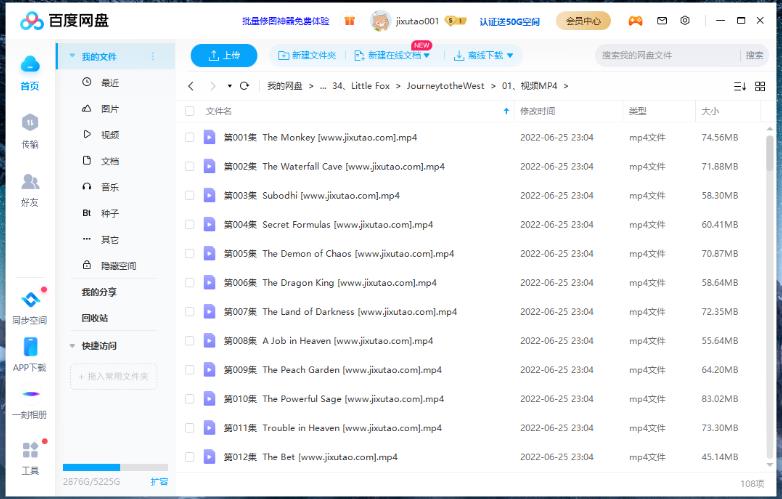782x499 pixels.
Task: Click the 搜索 search button
Action: point(754,55)
